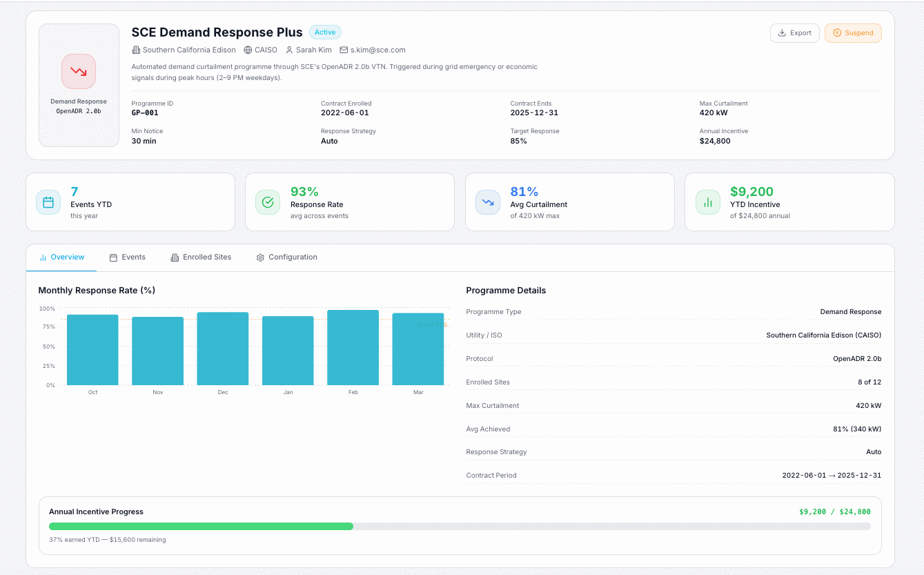The width and height of the screenshot is (924, 575).
Task: Click the Contract Ends date 2025-12-31
Action: [x=534, y=113]
